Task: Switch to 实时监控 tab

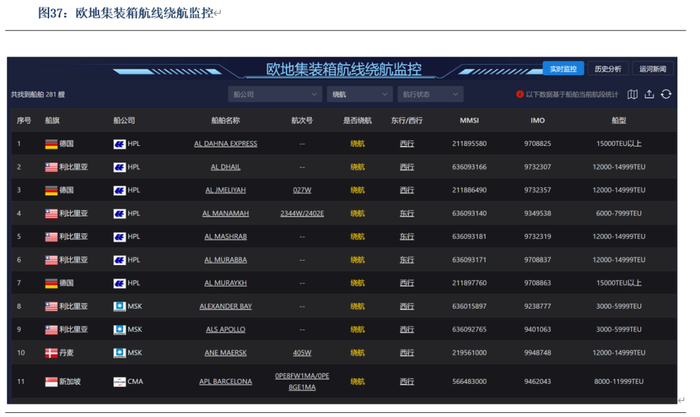Action: click(563, 69)
